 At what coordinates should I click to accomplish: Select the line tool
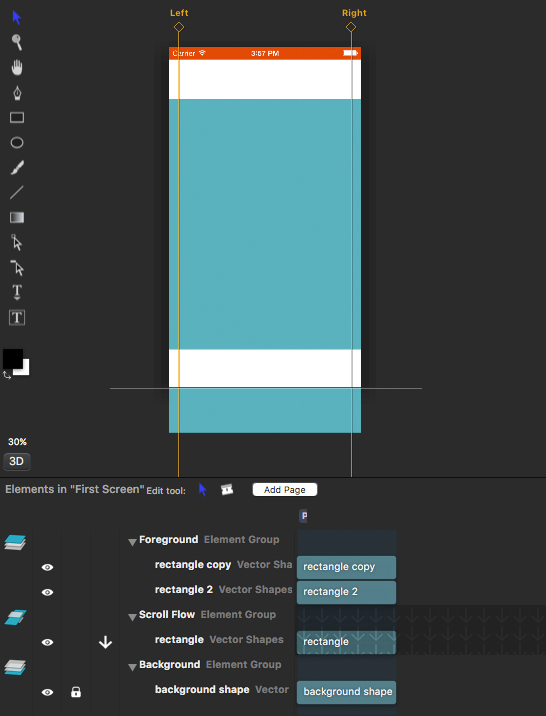click(x=17, y=193)
